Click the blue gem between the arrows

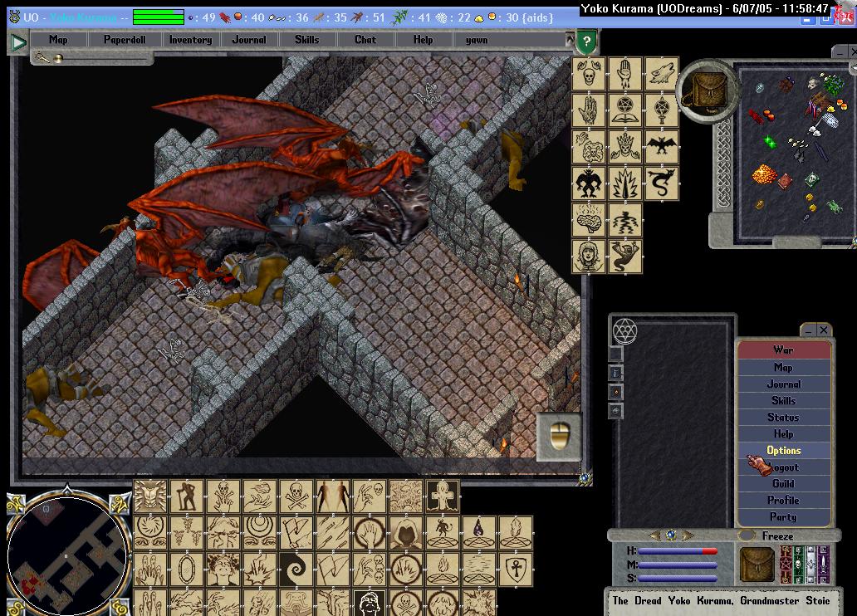tap(671, 535)
